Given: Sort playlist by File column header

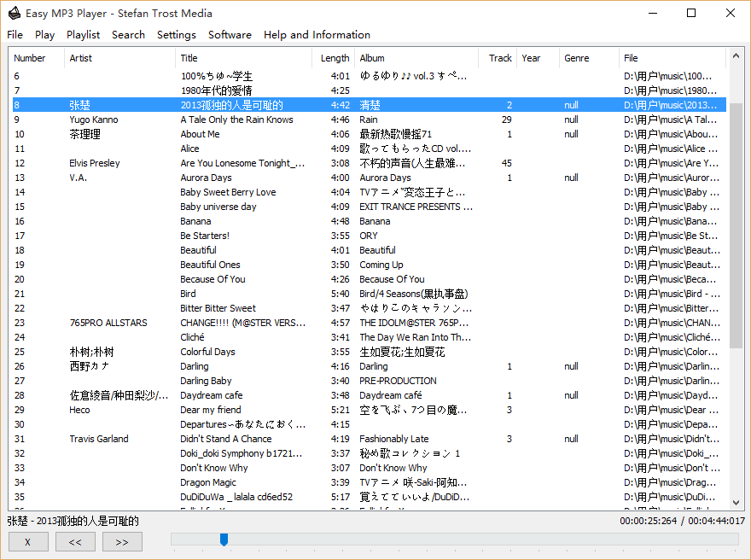Looking at the screenshot, I should tap(672, 58).
